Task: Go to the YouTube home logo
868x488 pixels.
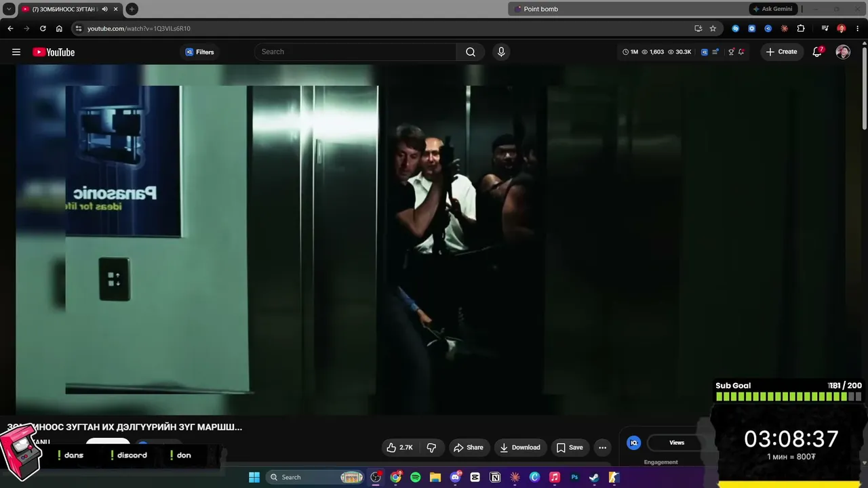Action: click(54, 52)
